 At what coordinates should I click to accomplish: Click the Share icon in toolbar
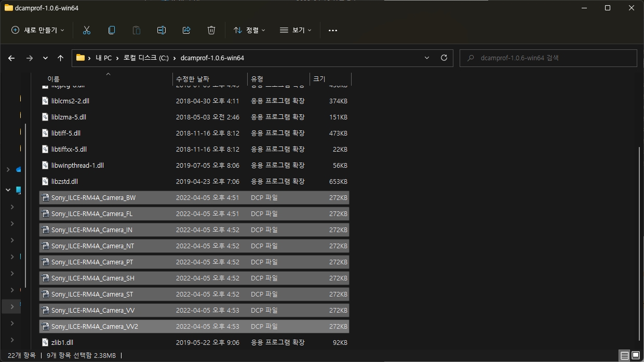coord(186,30)
